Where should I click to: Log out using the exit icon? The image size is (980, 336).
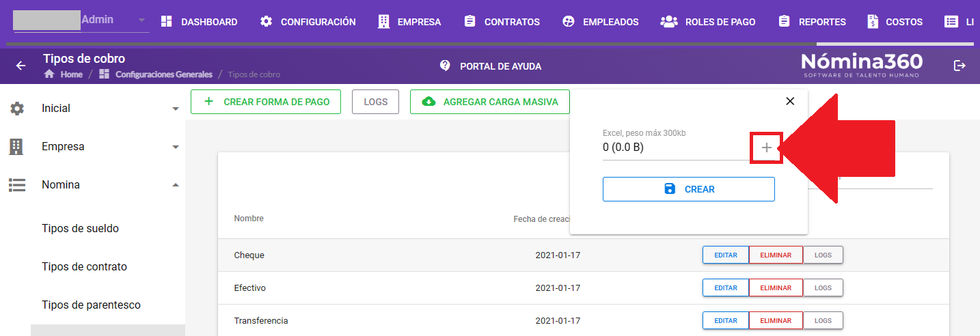pos(960,66)
